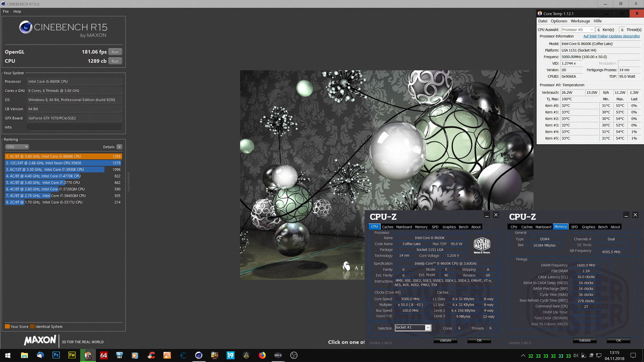Open the CCleaner taskbar icon
Image resolution: width=644 pixels, height=362 pixels.
(151, 355)
